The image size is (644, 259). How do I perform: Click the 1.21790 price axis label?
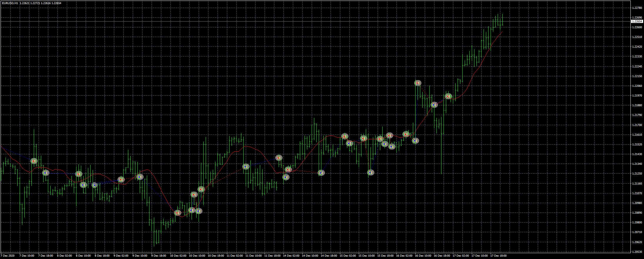tap(637, 115)
